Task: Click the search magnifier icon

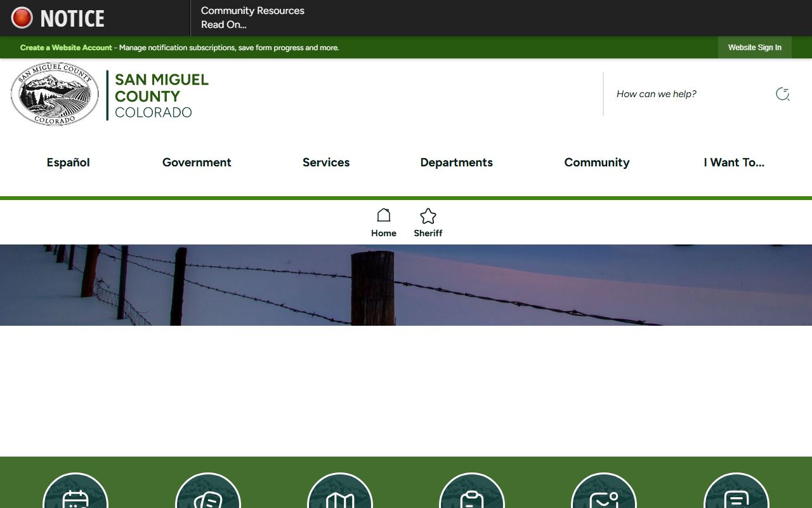Action: 783,94
